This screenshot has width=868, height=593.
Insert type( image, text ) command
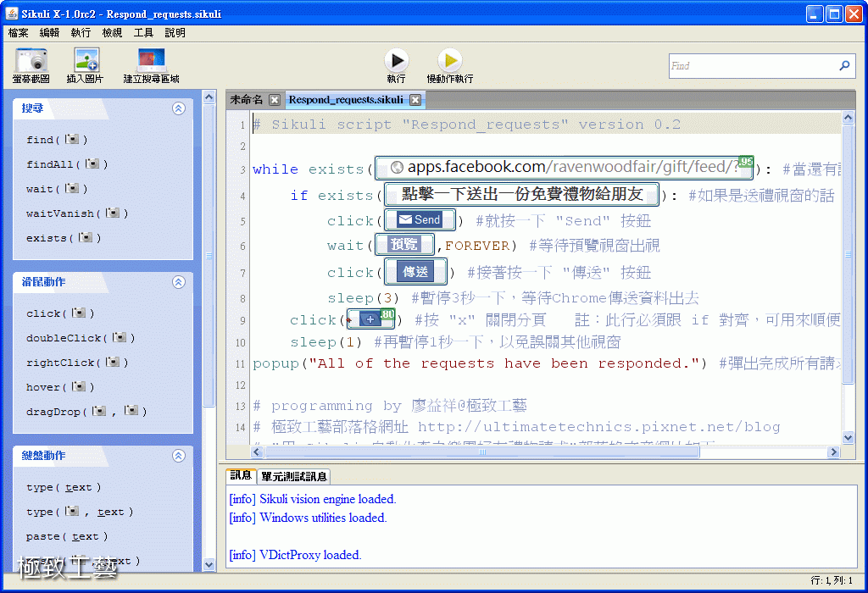coord(80,512)
